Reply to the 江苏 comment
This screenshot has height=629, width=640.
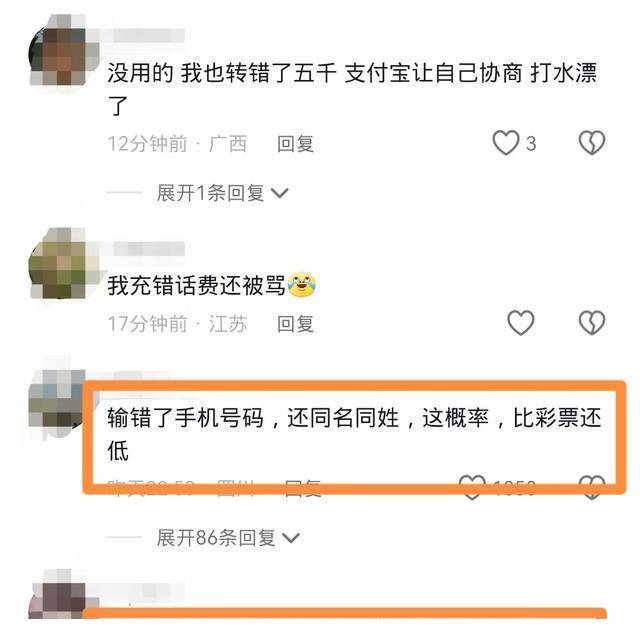[x=296, y=324]
